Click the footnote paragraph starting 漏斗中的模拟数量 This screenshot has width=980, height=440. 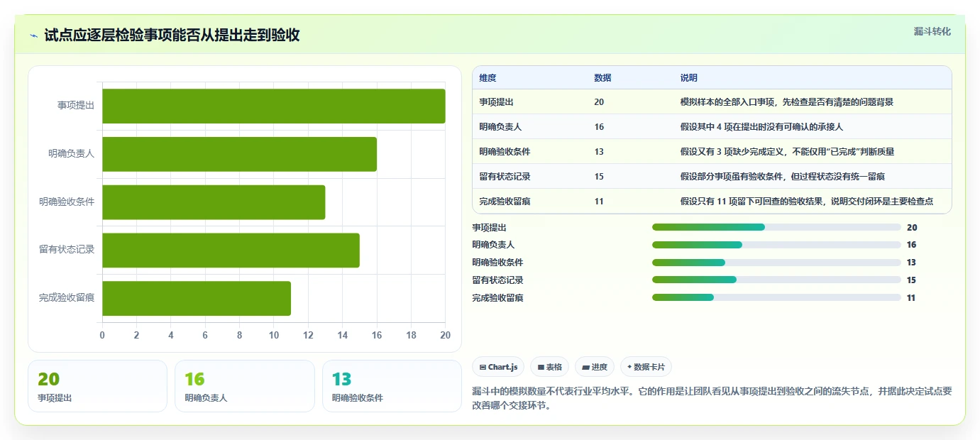(712, 398)
